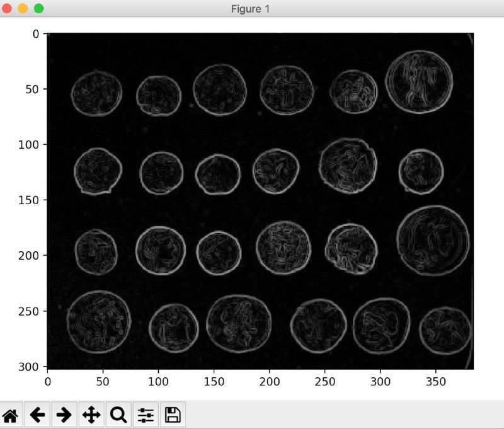
Task: Click the Figure 1 window title
Action: point(250,9)
